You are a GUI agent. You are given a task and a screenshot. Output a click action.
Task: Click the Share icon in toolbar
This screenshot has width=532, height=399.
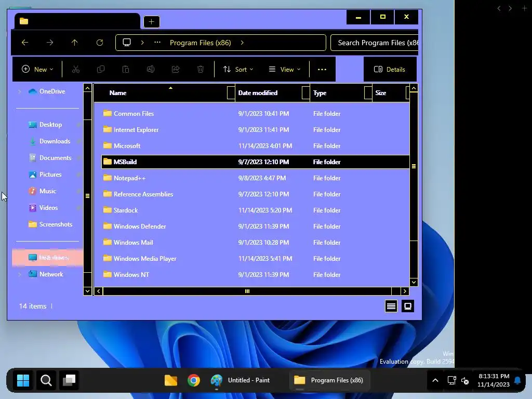(x=176, y=69)
